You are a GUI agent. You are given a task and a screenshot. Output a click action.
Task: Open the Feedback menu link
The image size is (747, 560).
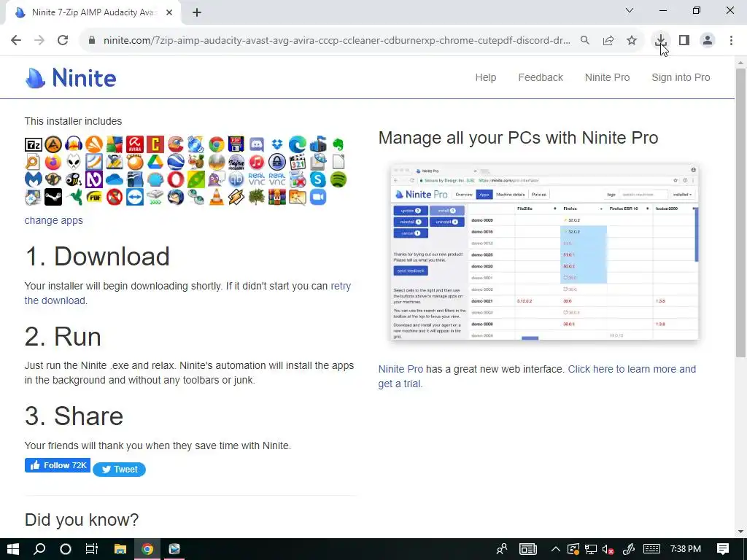pos(541,77)
